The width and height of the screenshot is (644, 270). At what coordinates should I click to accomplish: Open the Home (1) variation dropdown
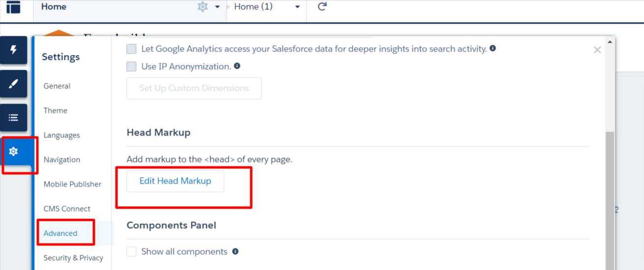[x=297, y=7]
